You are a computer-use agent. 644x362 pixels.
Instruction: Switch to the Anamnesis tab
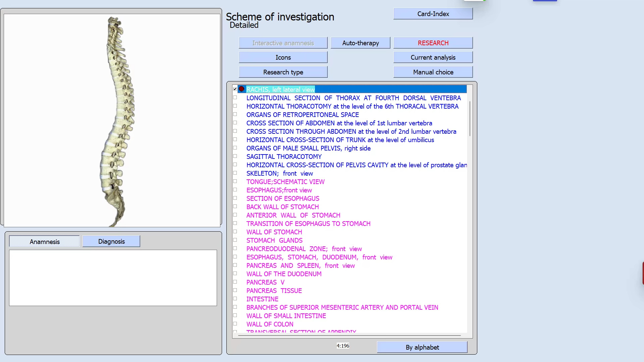click(45, 241)
